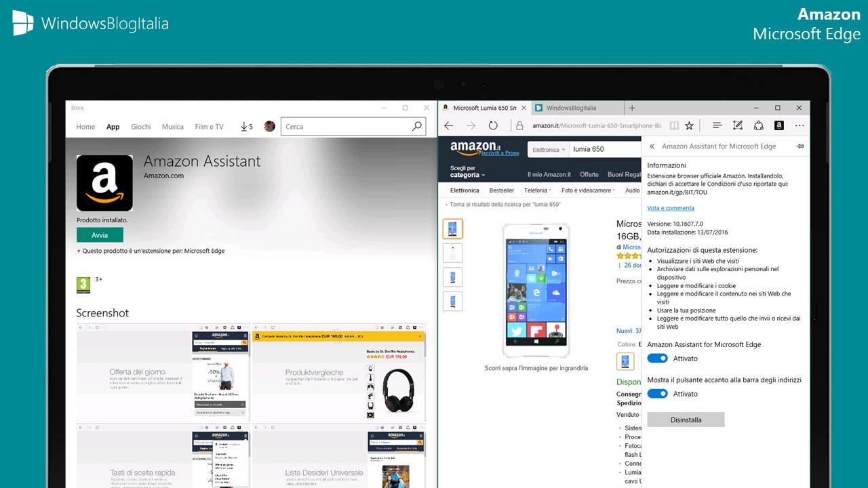Open Offerta del giorno screenshot in Store
The image size is (868, 488).
coord(163,373)
